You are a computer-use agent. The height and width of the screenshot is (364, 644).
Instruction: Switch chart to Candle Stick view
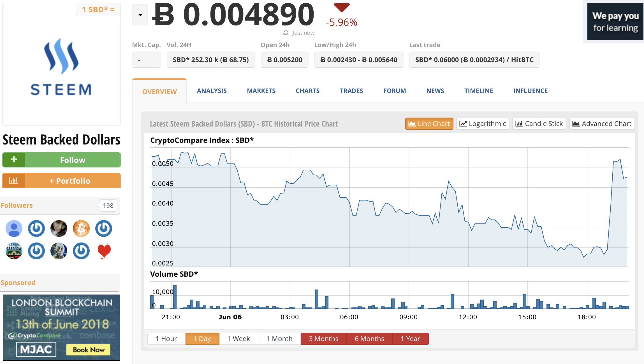(539, 123)
